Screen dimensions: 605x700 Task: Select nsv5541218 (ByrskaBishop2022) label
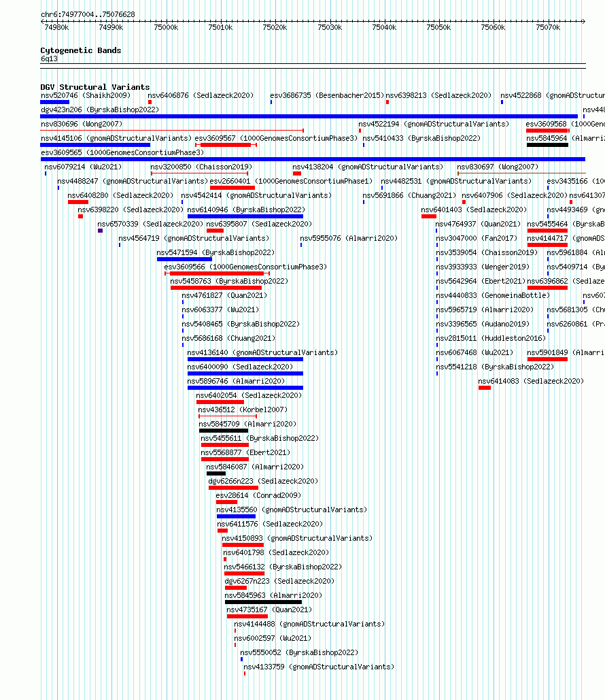(495, 367)
